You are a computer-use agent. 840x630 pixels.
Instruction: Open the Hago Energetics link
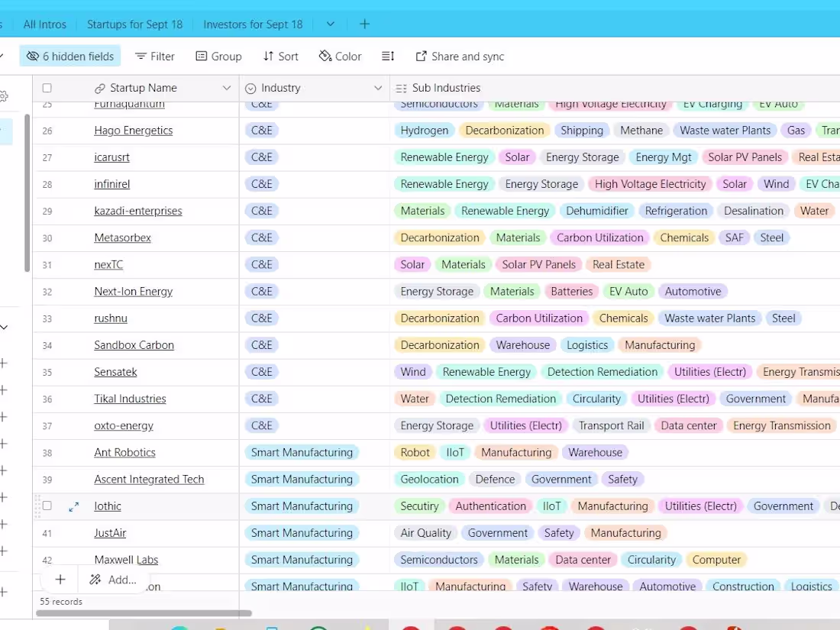[134, 130]
